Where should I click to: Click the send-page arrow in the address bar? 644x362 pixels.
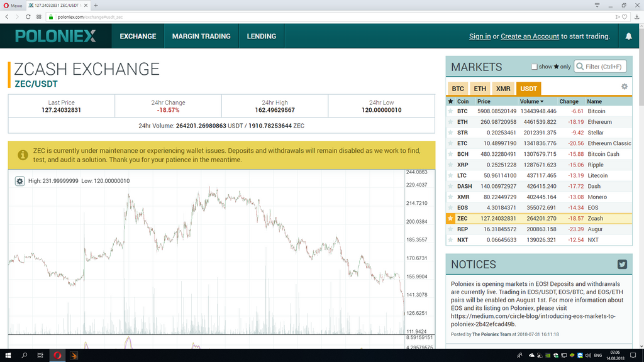click(x=618, y=17)
